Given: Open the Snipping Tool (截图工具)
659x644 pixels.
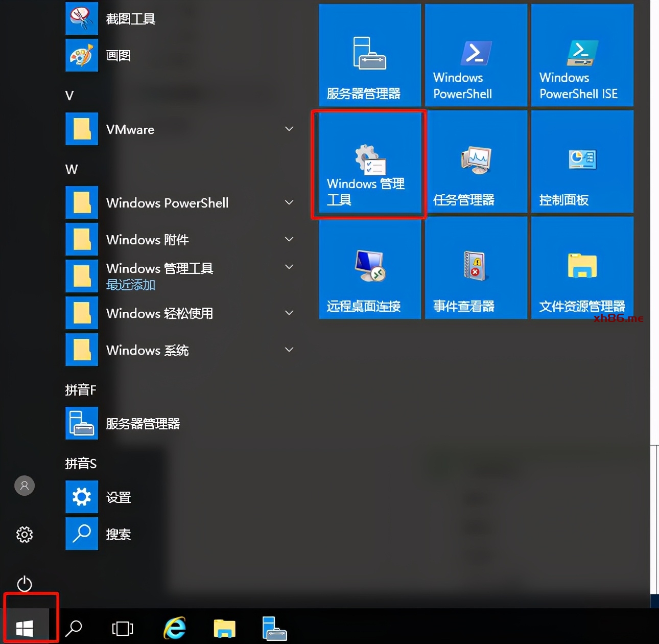Looking at the screenshot, I should coord(130,19).
